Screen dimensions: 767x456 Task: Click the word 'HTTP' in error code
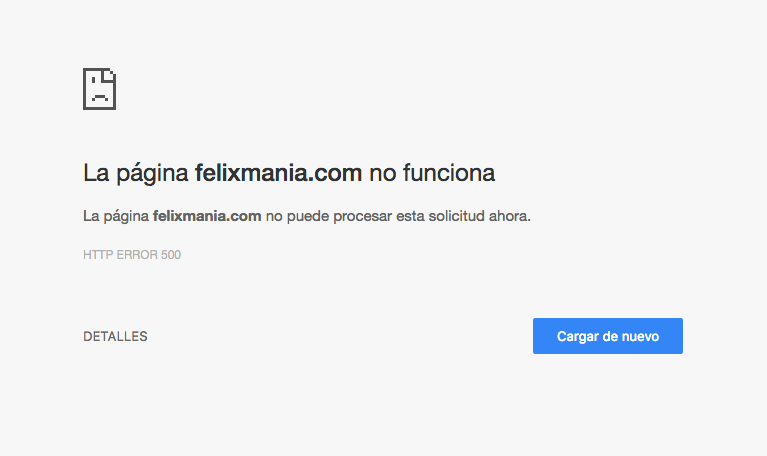coord(98,255)
